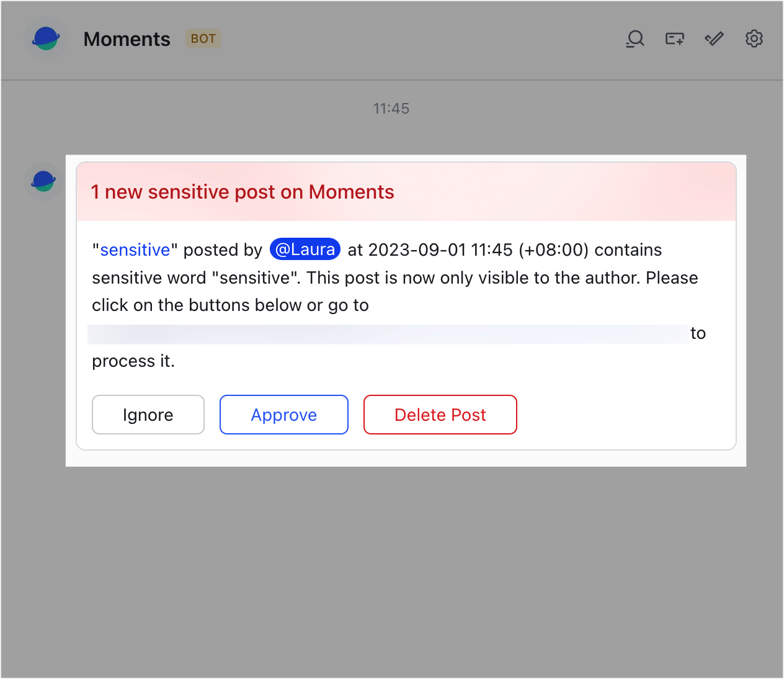The width and height of the screenshot is (784, 679).
Task: Click the checkmark toolbar icon
Action: pos(713,38)
